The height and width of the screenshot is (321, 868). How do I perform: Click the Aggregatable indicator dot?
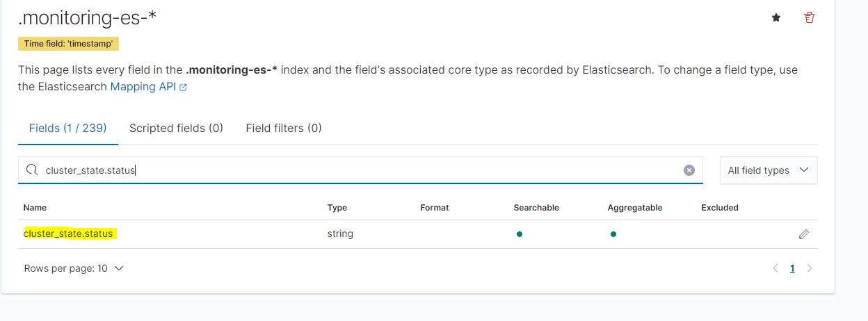tap(613, 234)
